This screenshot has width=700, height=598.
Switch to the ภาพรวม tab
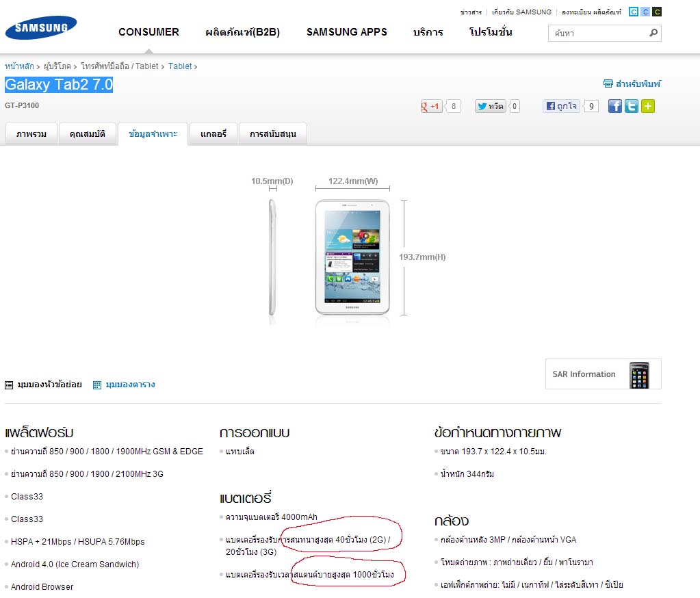[31, 134]
